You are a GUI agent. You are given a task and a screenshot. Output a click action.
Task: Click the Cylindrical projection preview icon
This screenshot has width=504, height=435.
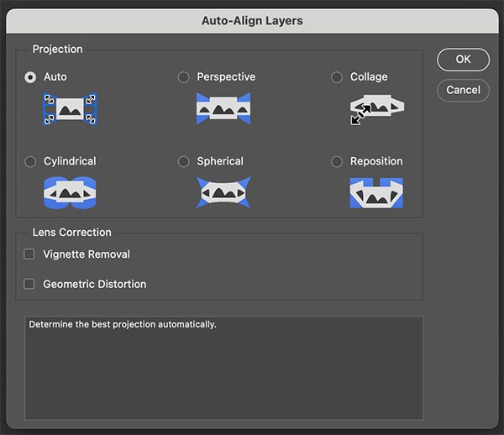70,193
